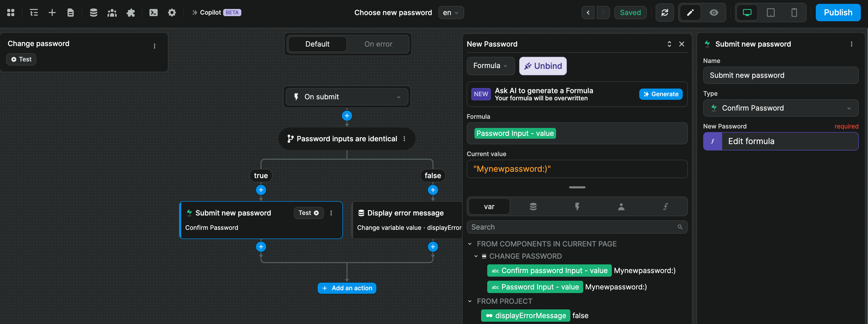This screenshot has height=324, width=868.
Task: Open the On submit trigger dropdown
Action: click(347, 97)
